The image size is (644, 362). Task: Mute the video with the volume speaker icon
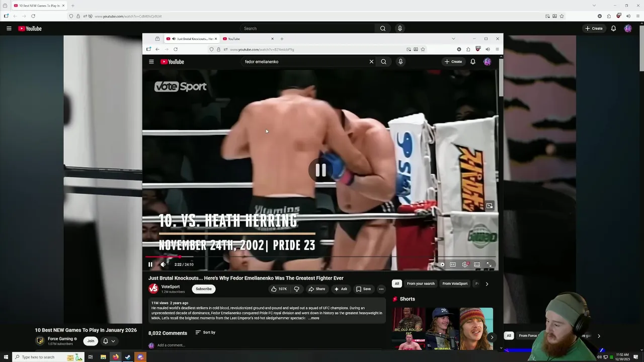coord(163,264)
